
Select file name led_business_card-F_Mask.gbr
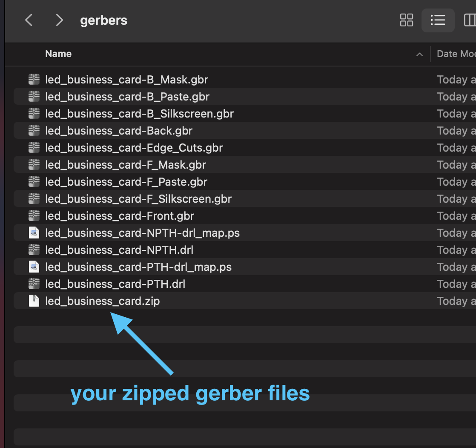(x=126, y=165)
